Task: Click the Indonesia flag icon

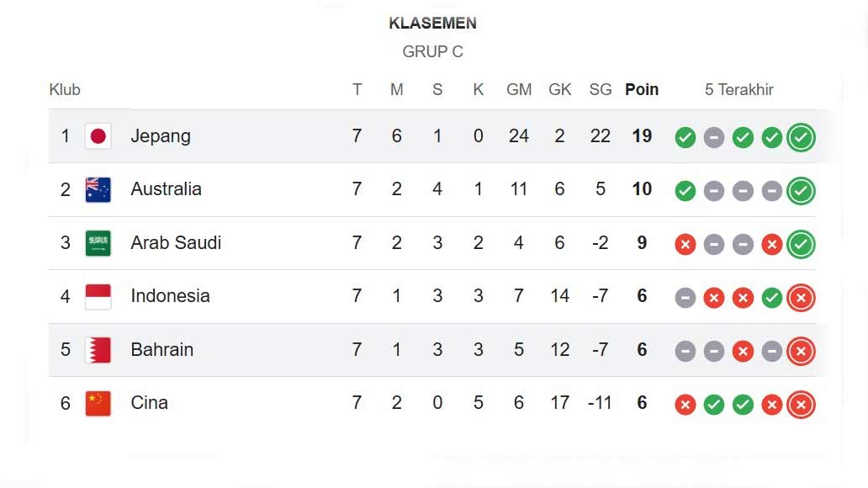Action: click(x=98, y=296)
